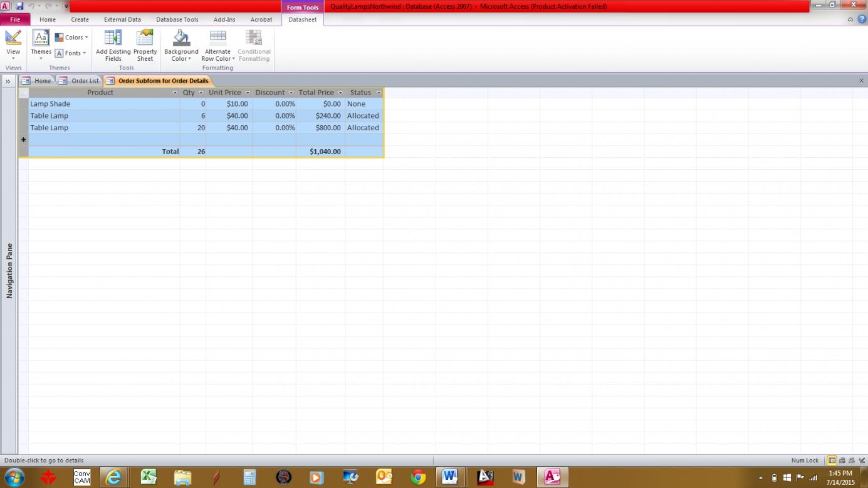868x488 pixels.
Task: Click the Save icon in Quick Access Toolbar
Action: (x=19, y=6)
